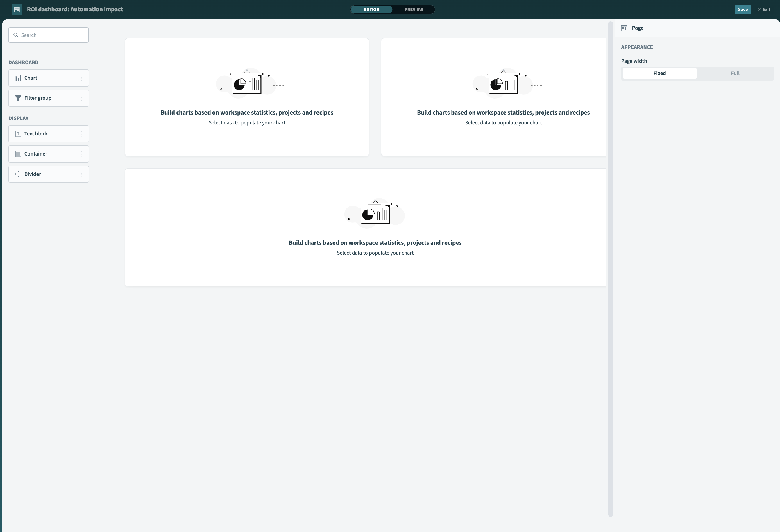Set page width to Fixed

(x=659, y=74)
